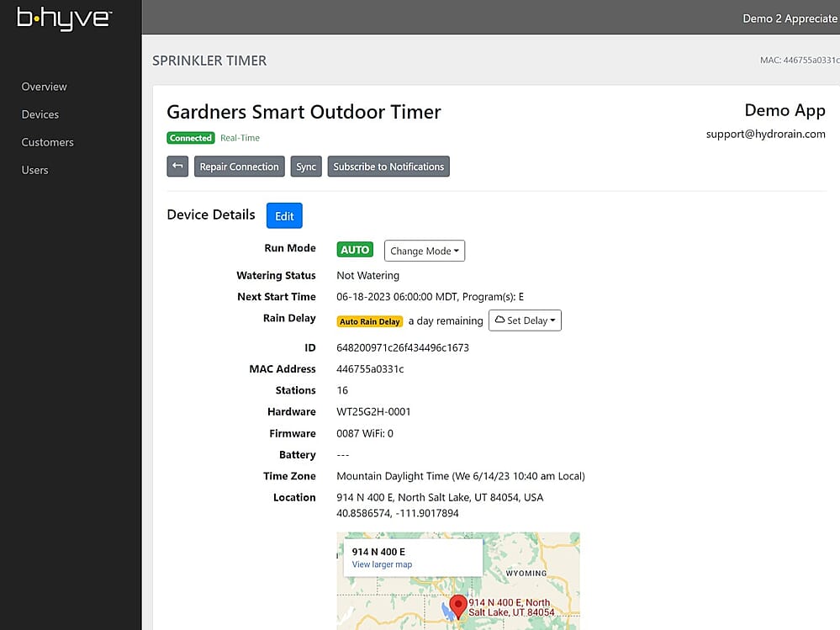
Task: Click the Demo App heading
Action: tap(785, 110)
